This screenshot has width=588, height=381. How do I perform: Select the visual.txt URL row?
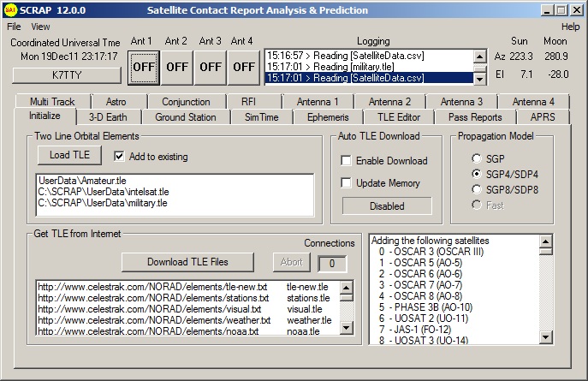187,309
